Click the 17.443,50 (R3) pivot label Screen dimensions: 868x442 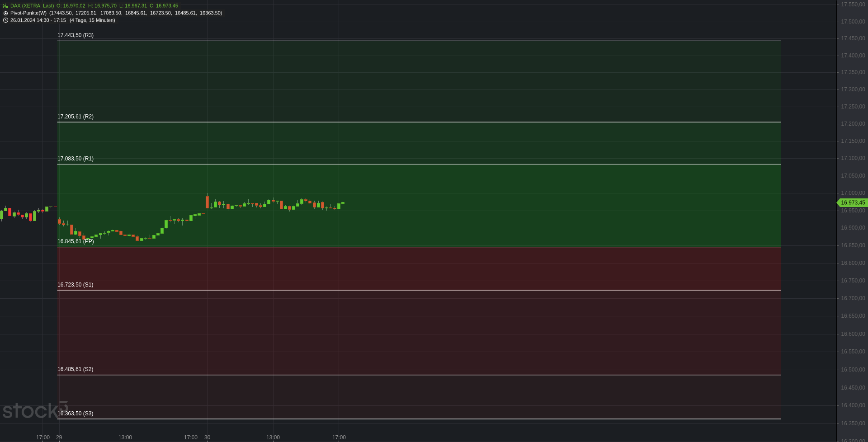point(75,35)
